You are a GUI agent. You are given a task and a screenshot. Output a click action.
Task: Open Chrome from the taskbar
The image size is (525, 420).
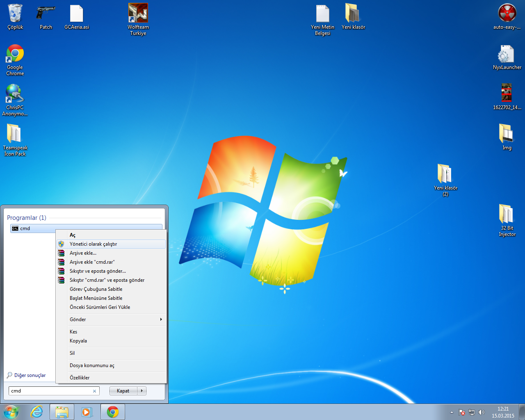[112, 412]
